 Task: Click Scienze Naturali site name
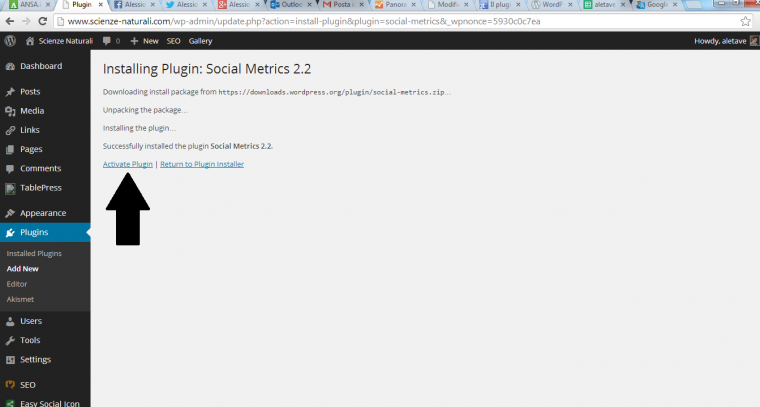(x=66, y=41)
